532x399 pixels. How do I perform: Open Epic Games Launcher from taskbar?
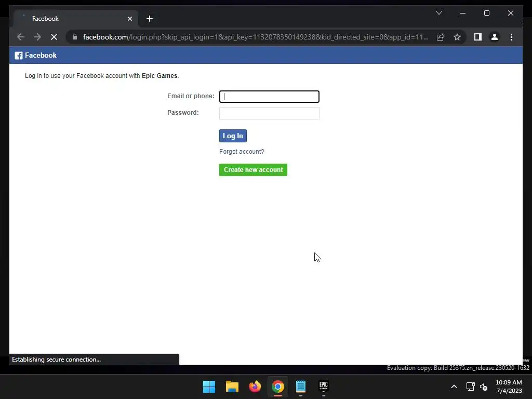click(x=323, y=387)
